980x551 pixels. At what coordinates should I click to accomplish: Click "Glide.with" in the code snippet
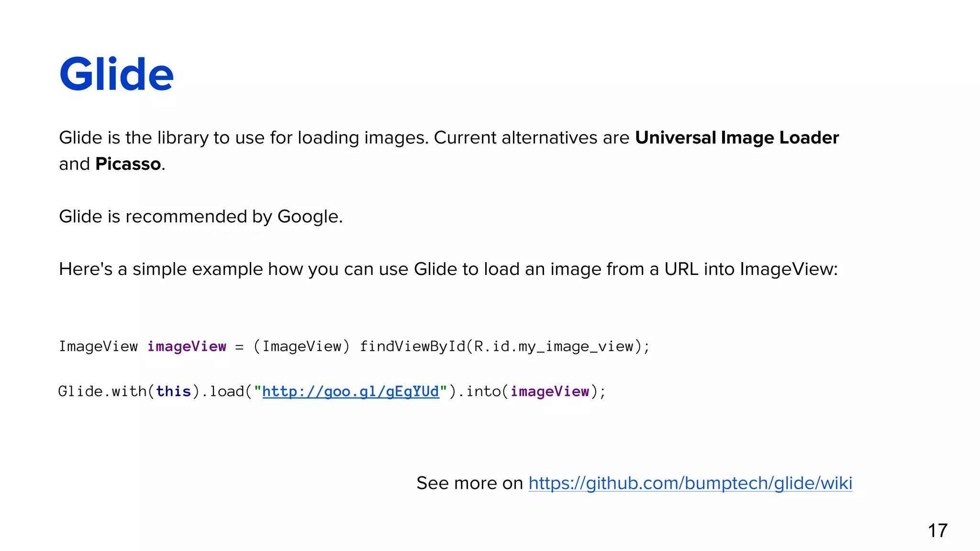[x=102, y=392]
